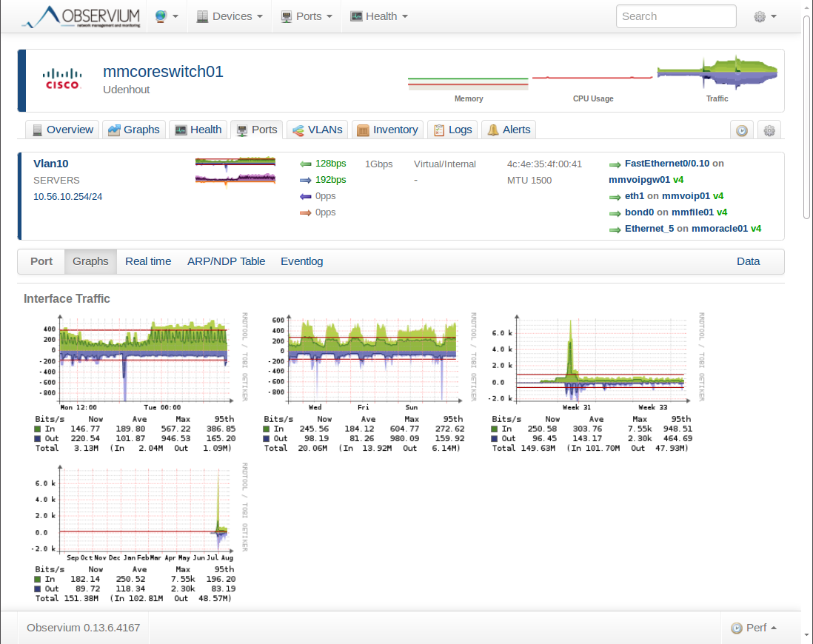
Task: Open the mmcoreswitch01 device link
Action: click(x=163, y=72)
